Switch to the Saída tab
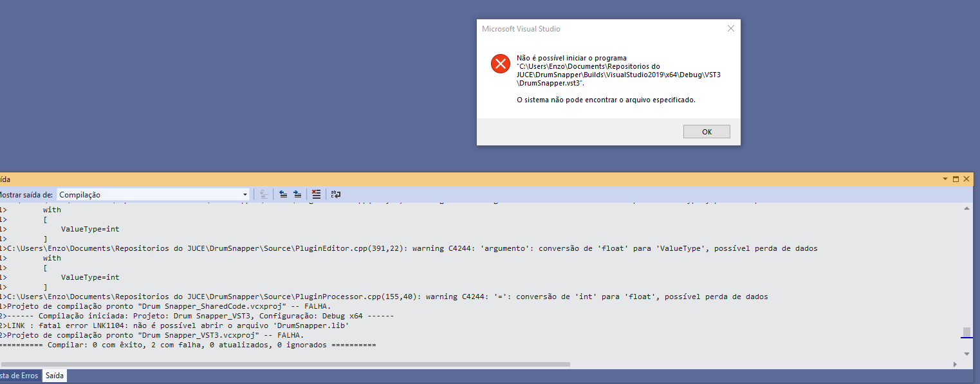980x384 pixels. [55, 376]
